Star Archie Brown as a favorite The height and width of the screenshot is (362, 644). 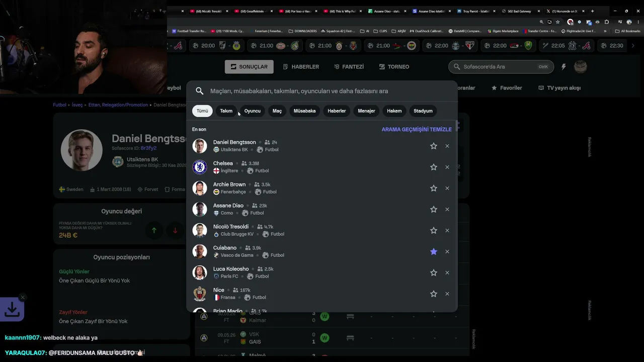[434, 188]
